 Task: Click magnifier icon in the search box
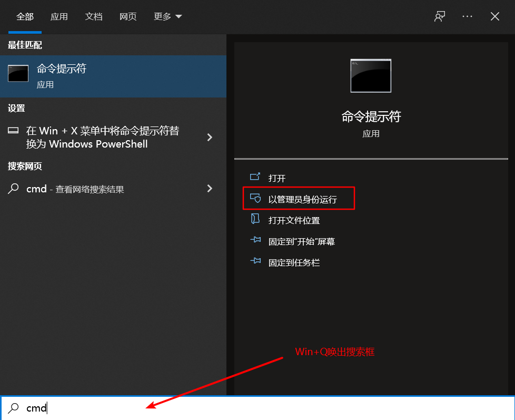point(14,408)
